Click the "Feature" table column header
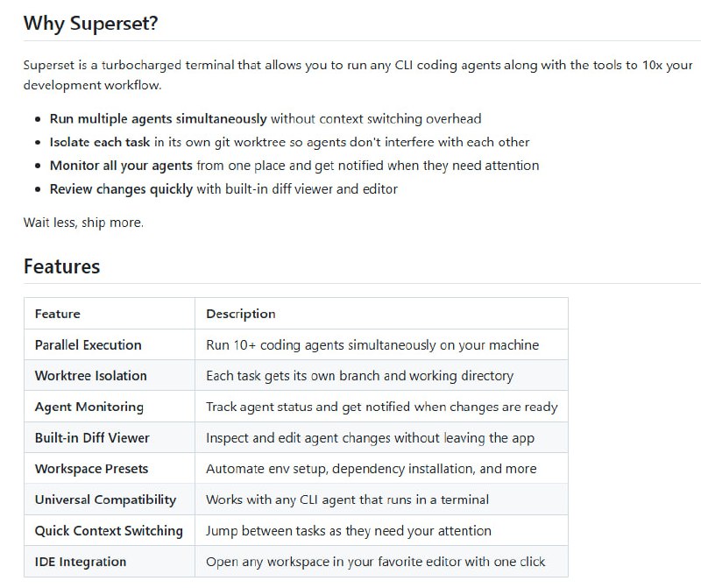 pos(58,314)
